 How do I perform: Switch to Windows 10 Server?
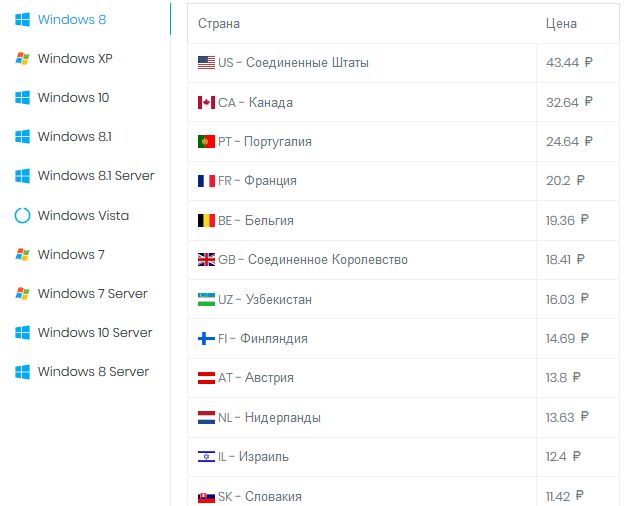(94, 333)
